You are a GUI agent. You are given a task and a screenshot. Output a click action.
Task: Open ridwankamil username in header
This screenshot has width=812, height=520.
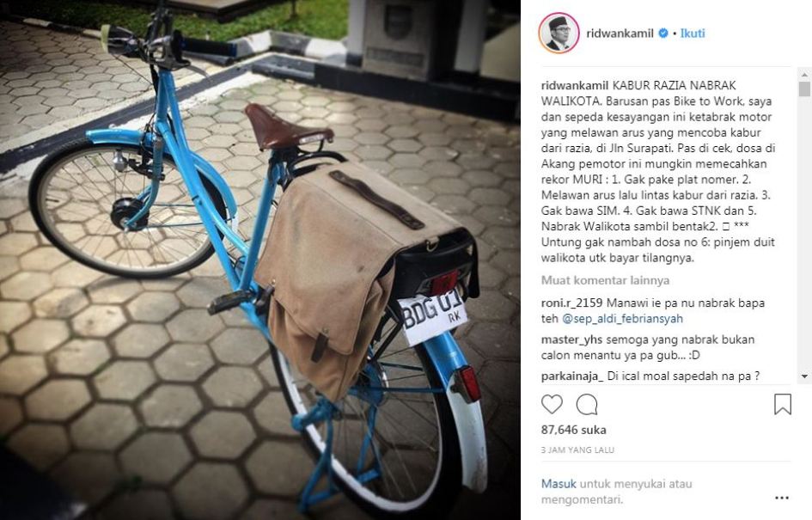pos(620,34)
